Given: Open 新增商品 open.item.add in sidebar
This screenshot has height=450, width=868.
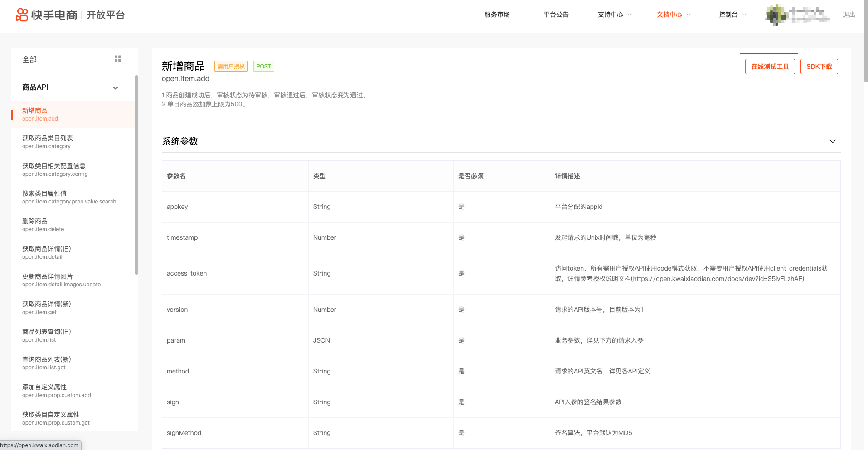Looking at the screenshot, I should pos(73,114).
